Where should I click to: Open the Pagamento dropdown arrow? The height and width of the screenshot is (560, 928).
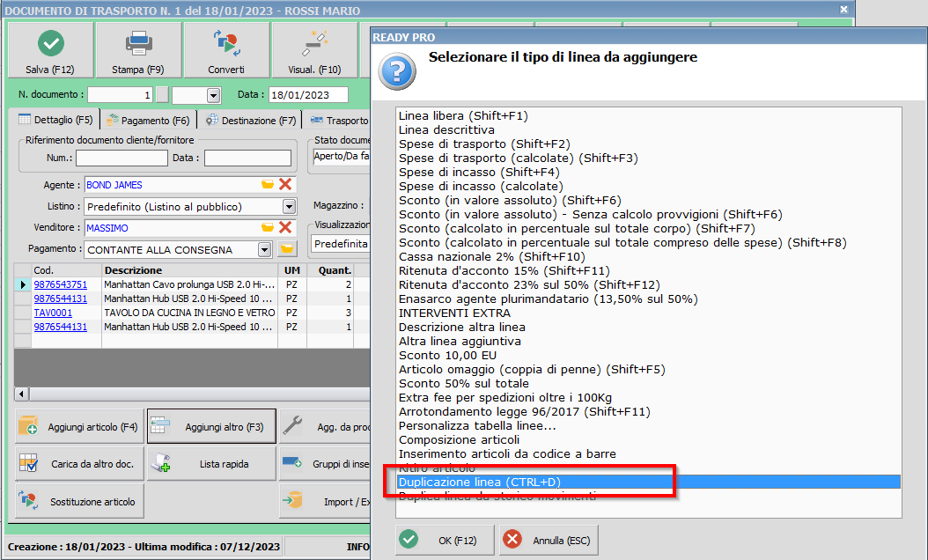pos(264,250)
